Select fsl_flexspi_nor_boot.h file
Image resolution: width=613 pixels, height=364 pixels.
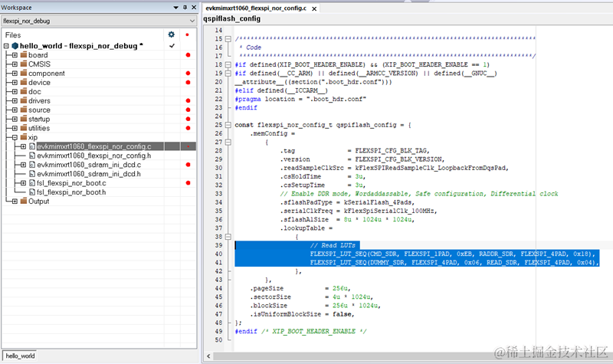71,192
